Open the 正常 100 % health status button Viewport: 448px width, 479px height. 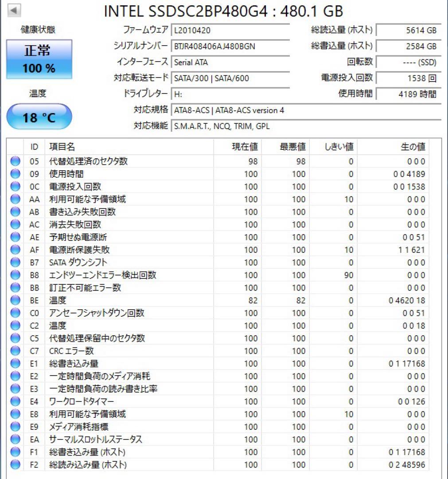(39, 59)
